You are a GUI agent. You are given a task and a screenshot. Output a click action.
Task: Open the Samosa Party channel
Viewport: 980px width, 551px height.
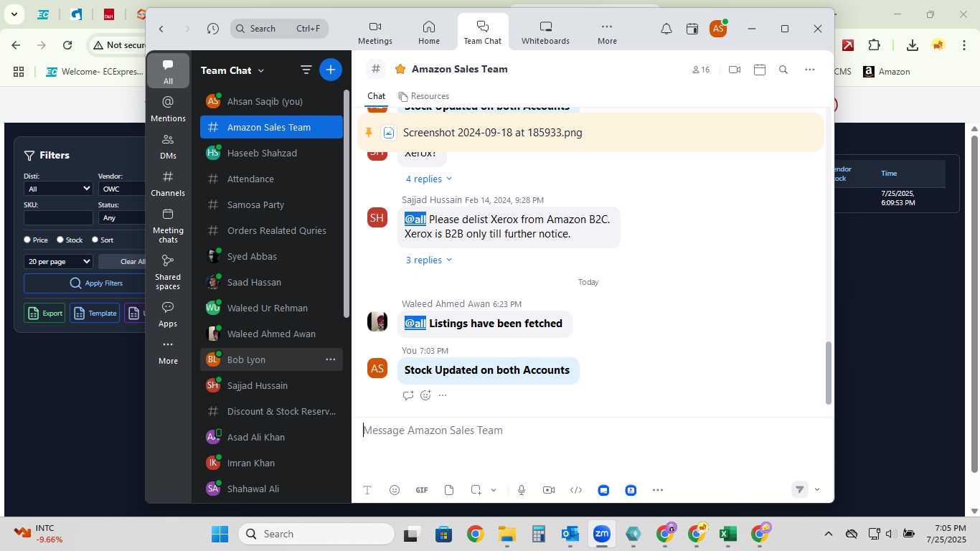point(271,204)
